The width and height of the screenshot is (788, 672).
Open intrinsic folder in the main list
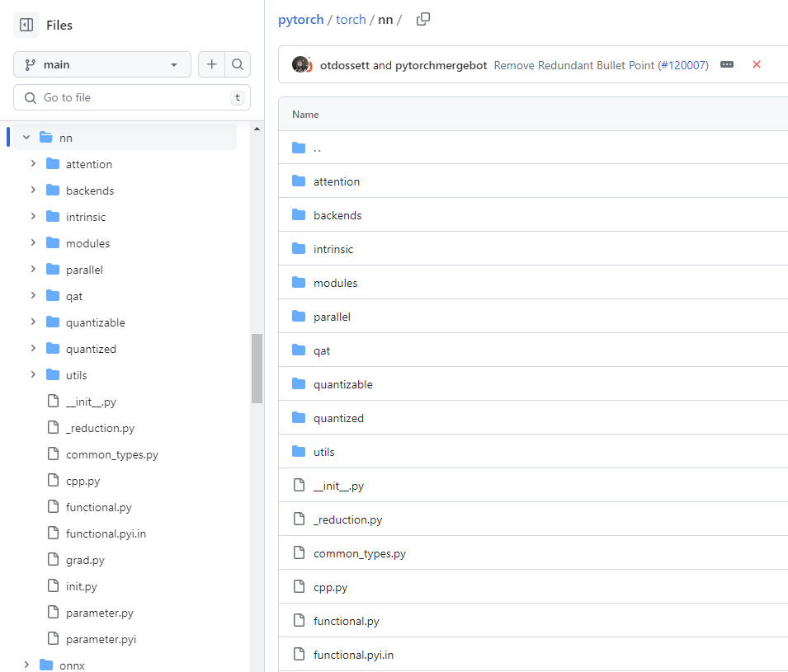[333, 249]
